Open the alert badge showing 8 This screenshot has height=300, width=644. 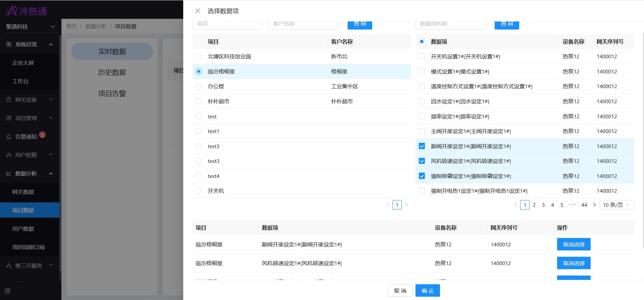42,135
